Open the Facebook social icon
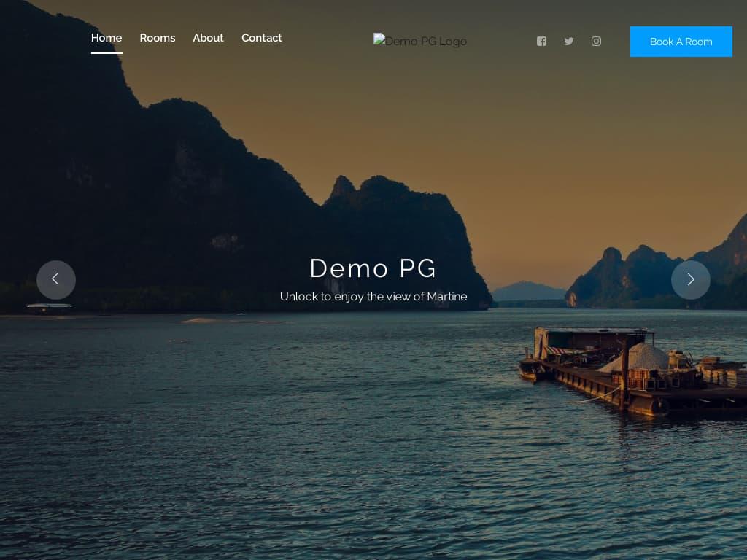 click(x=541, y=42)
